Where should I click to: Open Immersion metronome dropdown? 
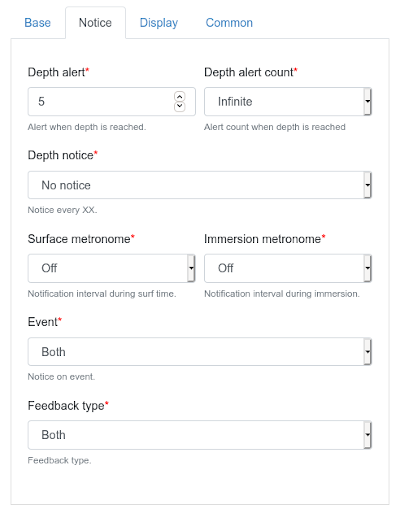(x=288, y=268)
